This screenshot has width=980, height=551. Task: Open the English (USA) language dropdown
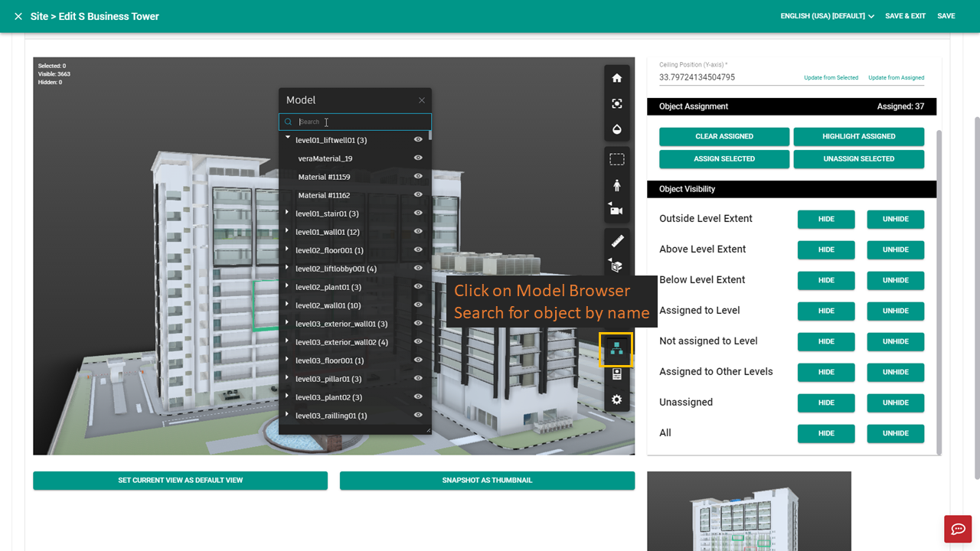point(827,16)
